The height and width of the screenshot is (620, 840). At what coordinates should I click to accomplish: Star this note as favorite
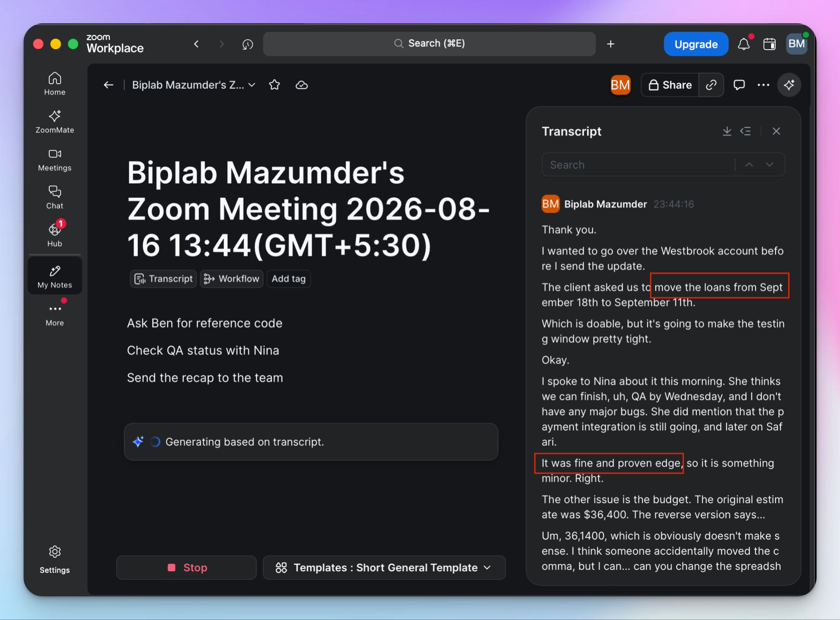(274, 85)
